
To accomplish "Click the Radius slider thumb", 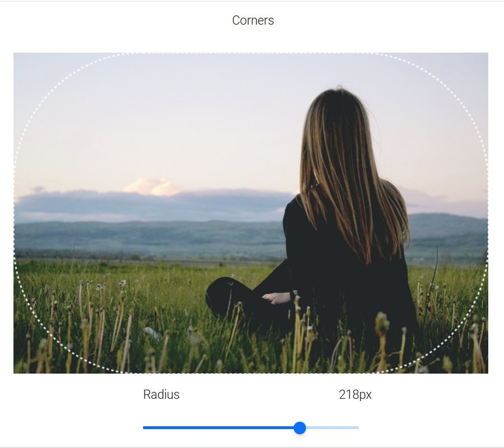I will [x=300, y=428].
